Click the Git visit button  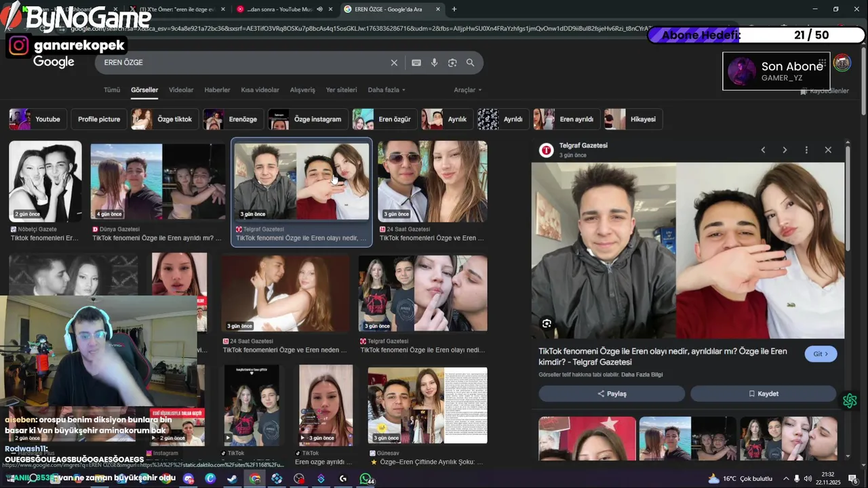click(x=821, y=354)
